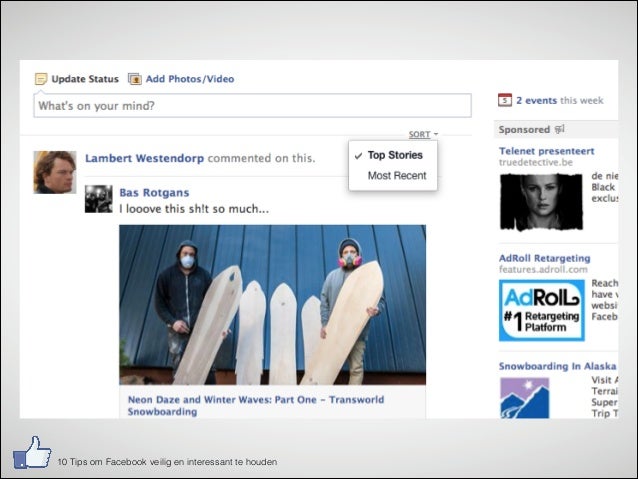Image resolution: width=638 pixels, height=479 pixels.
Task: Choose Top Stories sort option
Action: (393, 155)
